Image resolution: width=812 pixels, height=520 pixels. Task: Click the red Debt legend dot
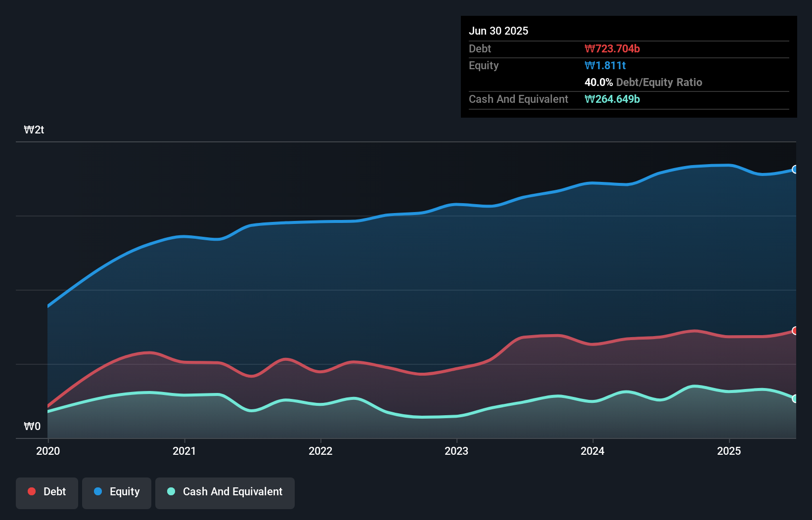point(31,491)
